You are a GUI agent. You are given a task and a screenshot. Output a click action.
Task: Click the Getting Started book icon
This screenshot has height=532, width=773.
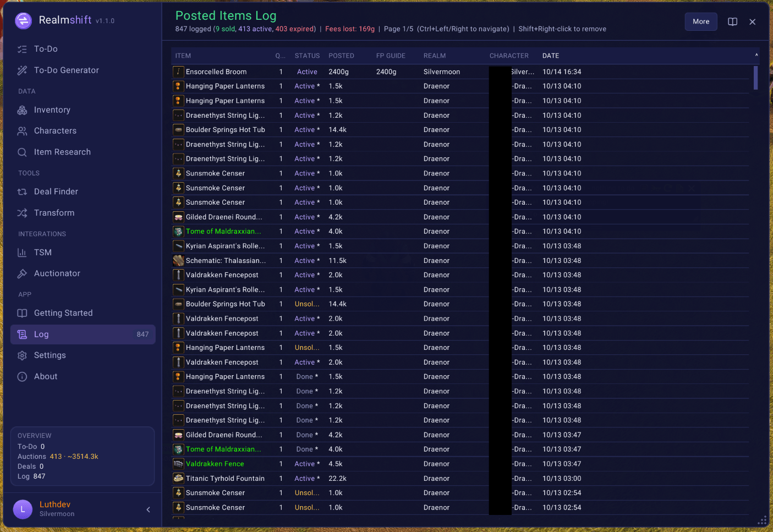point(22,313)
